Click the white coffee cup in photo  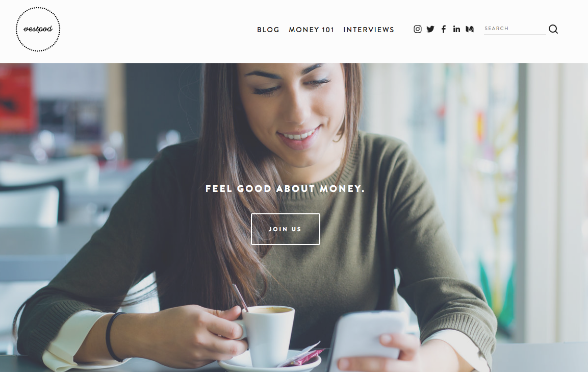click(x=267, y=335)
